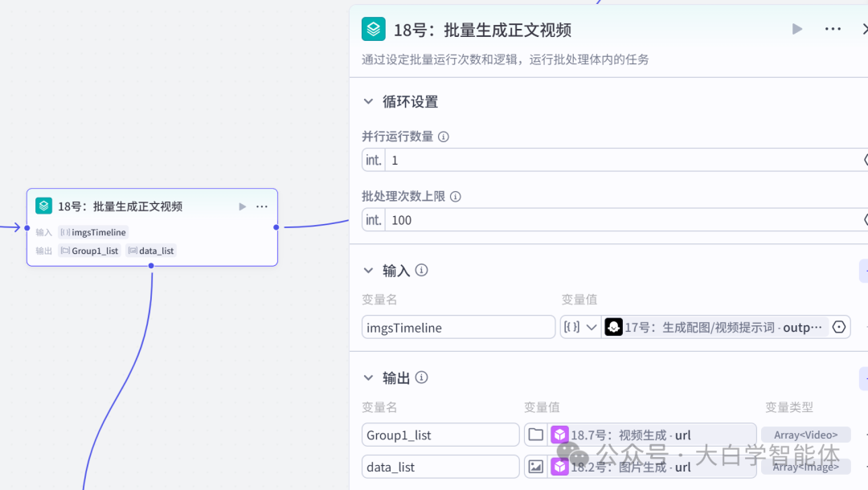Run the canvas node 18号 play button
Image resolution: width=868 pixels, height=490 pixels.
(x=243, y=206)
